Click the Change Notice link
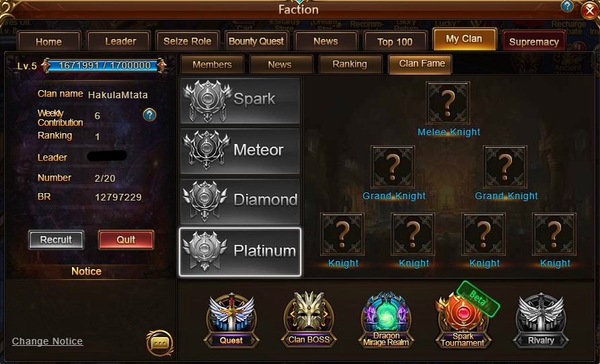This screenshot has height=364, width=600. pyautogui.click(x=48, y=341)
